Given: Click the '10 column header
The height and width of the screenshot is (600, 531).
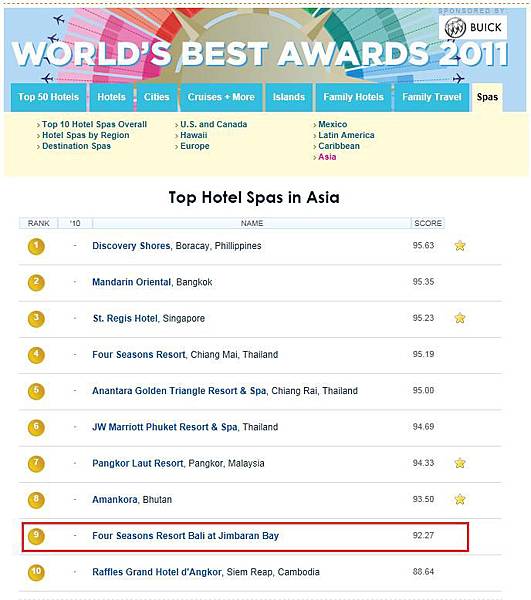Looking at the screenshot, I should (x=75, y=223).
